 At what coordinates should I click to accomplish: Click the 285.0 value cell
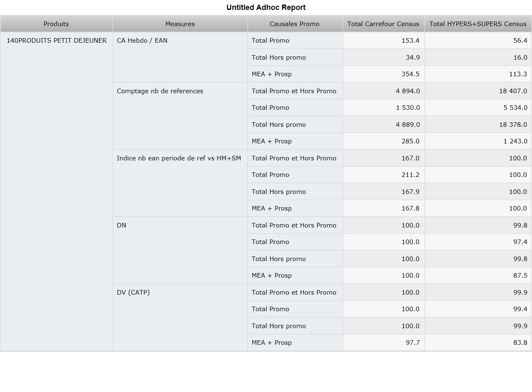[x=384, y=141]
